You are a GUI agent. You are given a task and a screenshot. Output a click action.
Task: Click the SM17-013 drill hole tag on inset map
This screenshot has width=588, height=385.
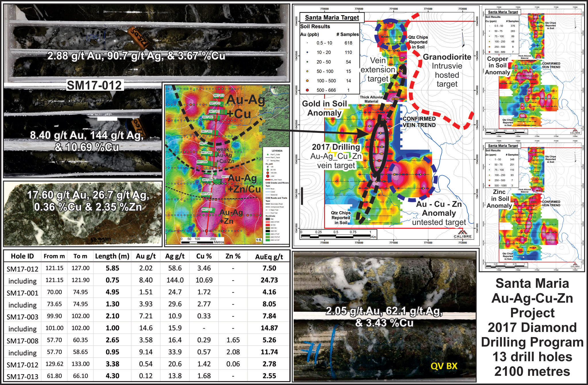[219, 95]
